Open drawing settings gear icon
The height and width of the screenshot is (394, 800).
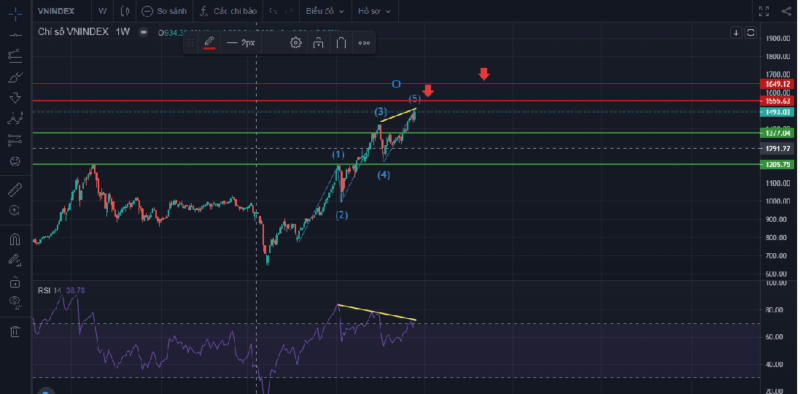pos(295,43)
